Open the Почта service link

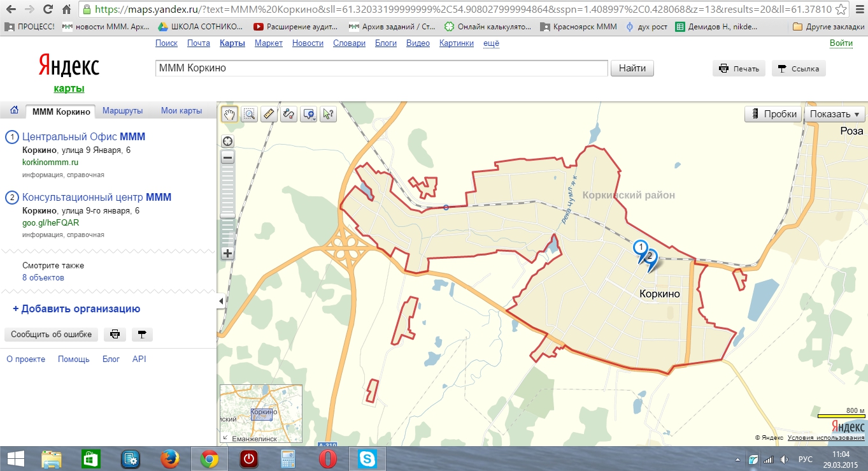click(199, 43)
